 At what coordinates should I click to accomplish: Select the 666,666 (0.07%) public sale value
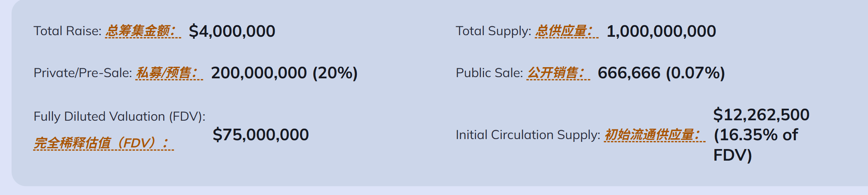coord(661,73)
